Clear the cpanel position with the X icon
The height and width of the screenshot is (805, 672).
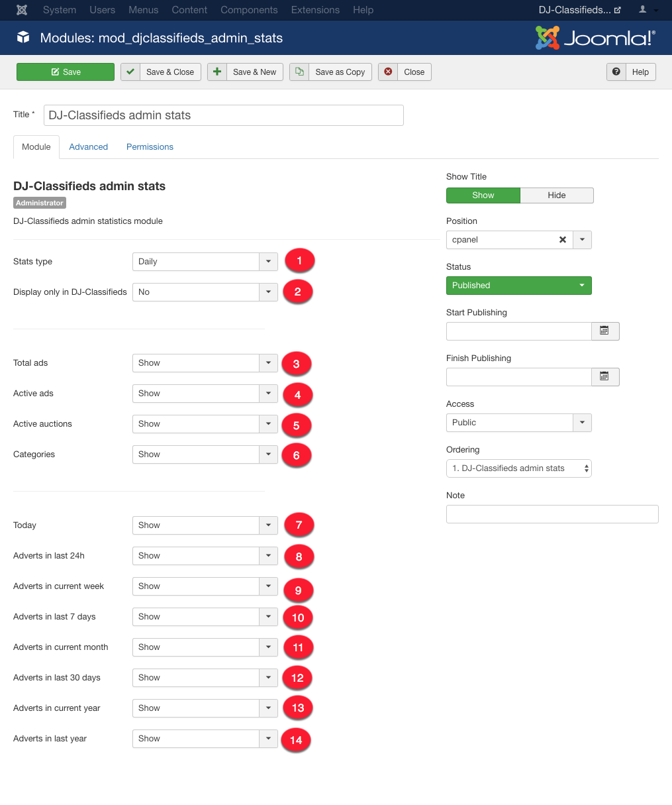[563, 240]
